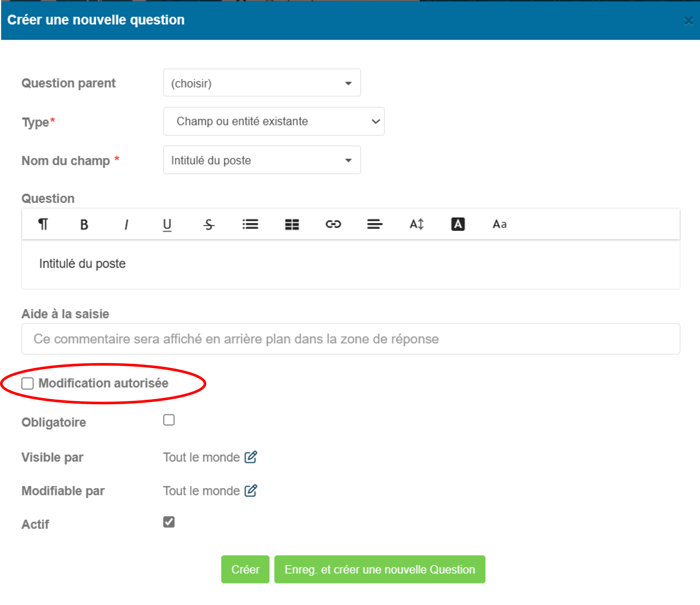Open text alignment options
This screenshot has height=605, width=700.
tap(375, 224)
